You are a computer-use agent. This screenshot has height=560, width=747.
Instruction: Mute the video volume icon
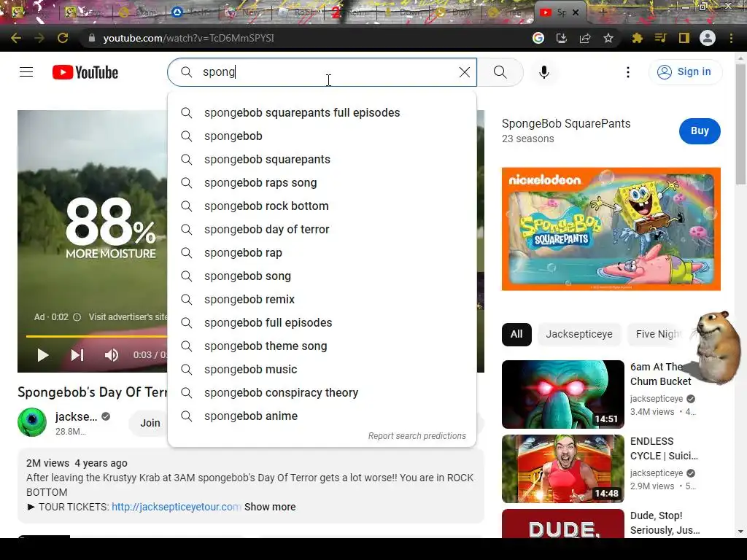point(112,355)
